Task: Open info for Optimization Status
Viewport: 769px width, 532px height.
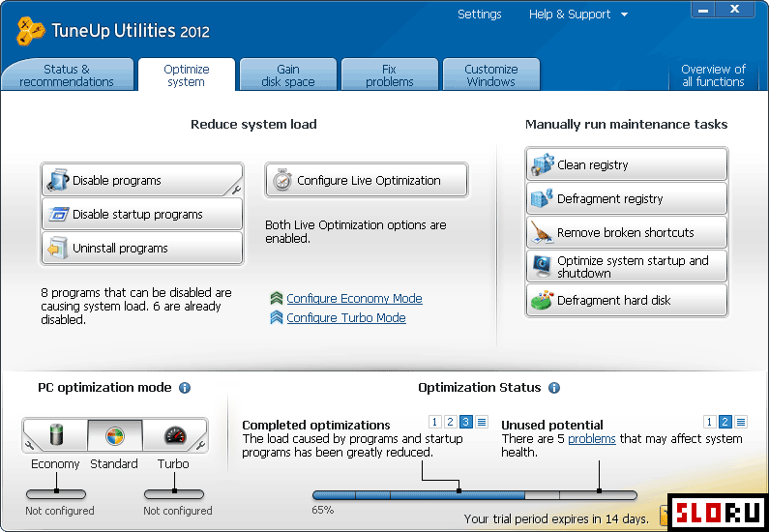Action: (x=554, y=388)
